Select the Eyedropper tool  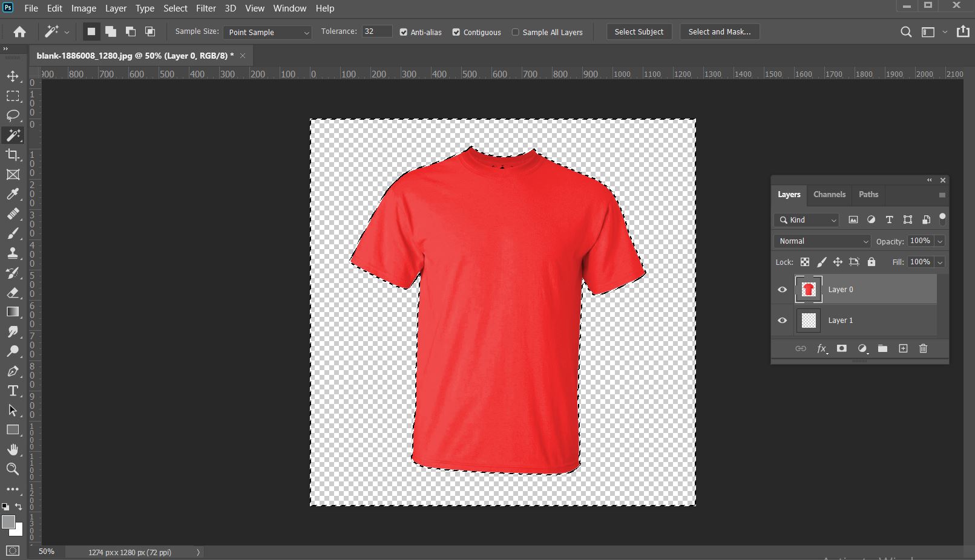13,194
